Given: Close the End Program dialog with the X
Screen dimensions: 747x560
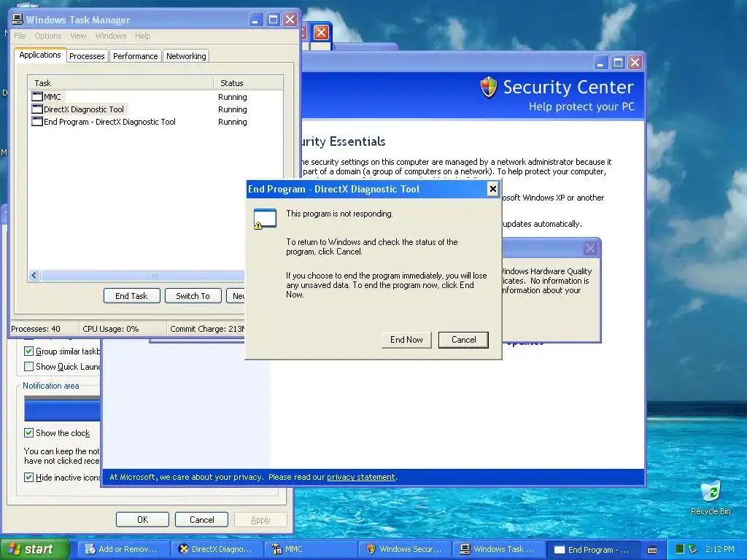Looking at the screenshot, I should 492,189.
